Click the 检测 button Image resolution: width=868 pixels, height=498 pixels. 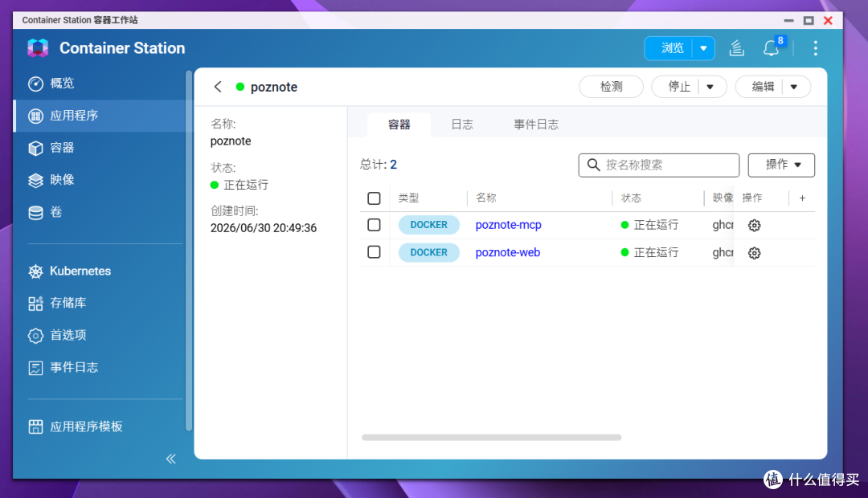point(611,87)
